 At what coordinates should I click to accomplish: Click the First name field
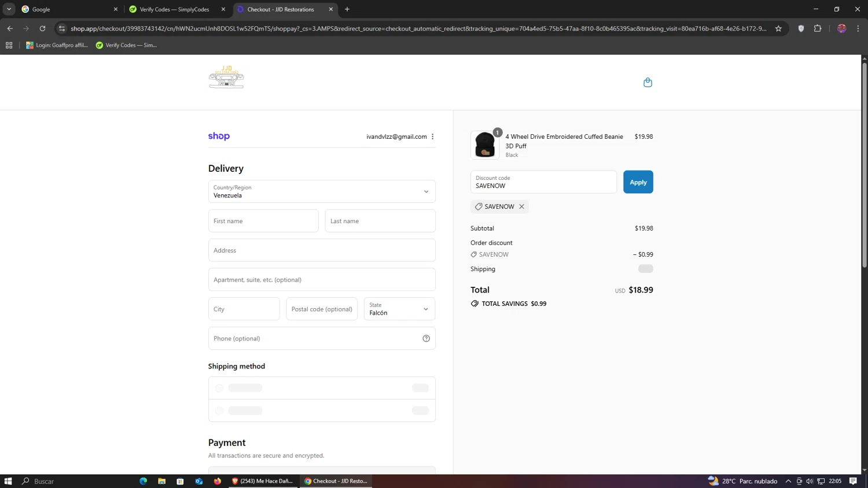point(263,221)
